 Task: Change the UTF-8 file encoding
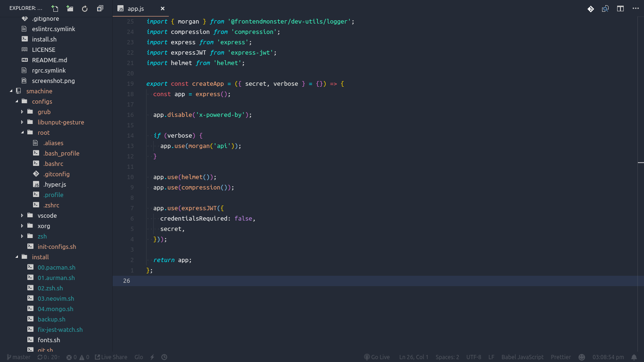pyautogui.click(x=474, y=357)
